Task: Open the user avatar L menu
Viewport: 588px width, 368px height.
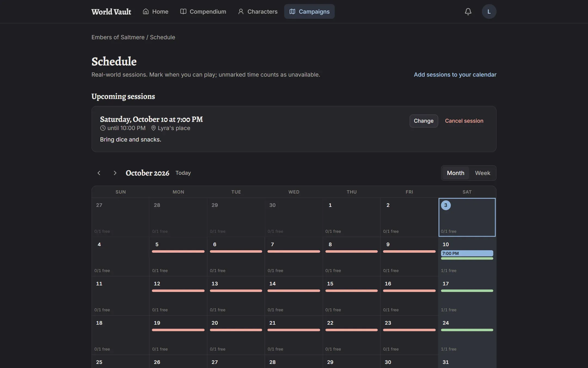Action: (x=489, y=11)
